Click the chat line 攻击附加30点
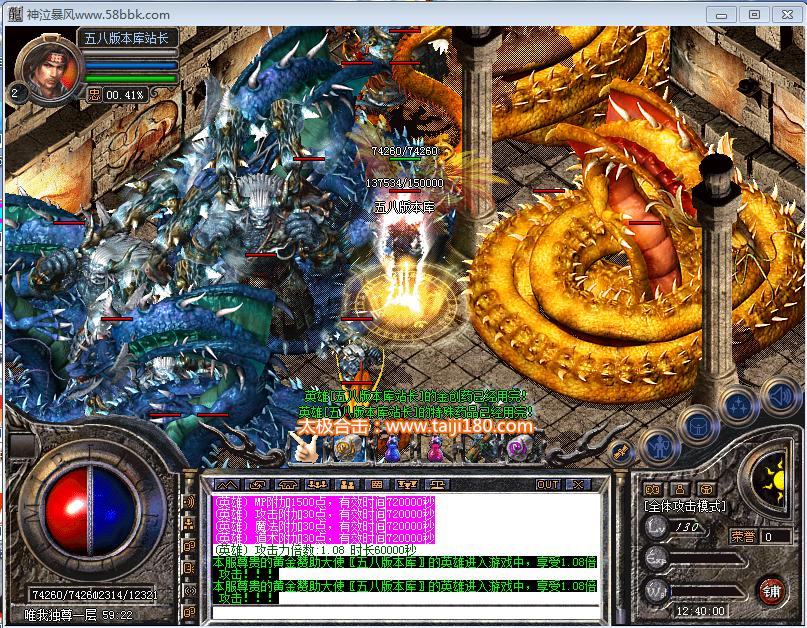Viewport: 807px width, 628px height. 324,514
